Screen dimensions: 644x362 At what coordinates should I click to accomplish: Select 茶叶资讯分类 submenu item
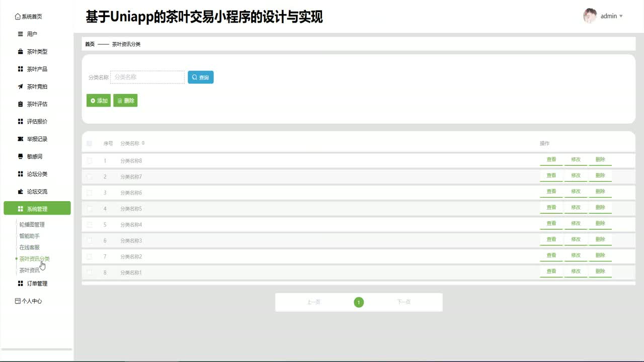point(34,259)
